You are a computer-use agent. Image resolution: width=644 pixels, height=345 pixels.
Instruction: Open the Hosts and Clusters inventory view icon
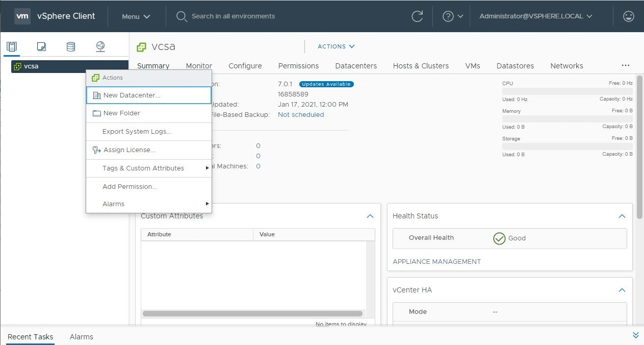pyautogui.click(x=12, y=47)
